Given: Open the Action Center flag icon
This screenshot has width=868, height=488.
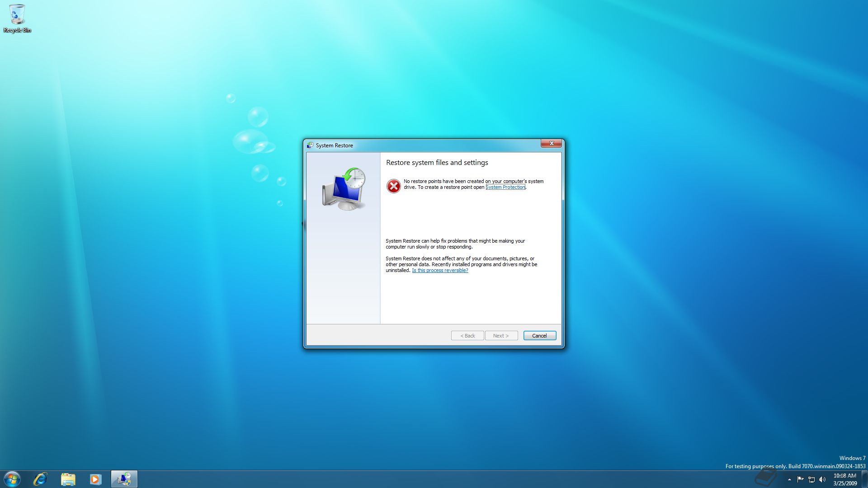Looking at the screenshot, I should (x=800, y=479).
